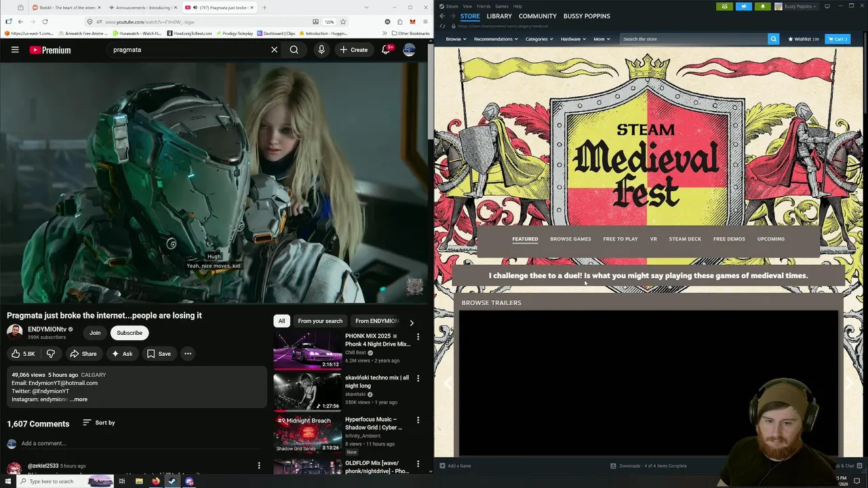Screen dimensions: 868x488
Task: Expand Steam Hardware dropdown
Action: click(x=573, y=39)
